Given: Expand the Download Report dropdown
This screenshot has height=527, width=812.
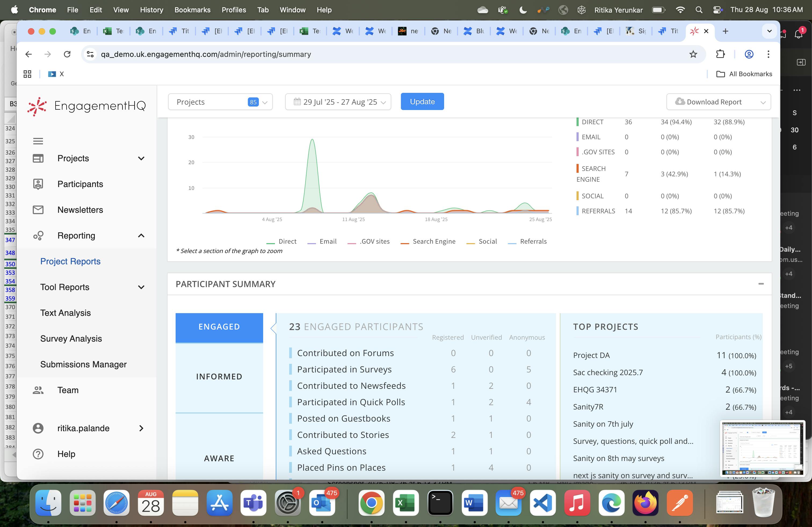Looking at the screenshot, I should [x=718, y=102].
